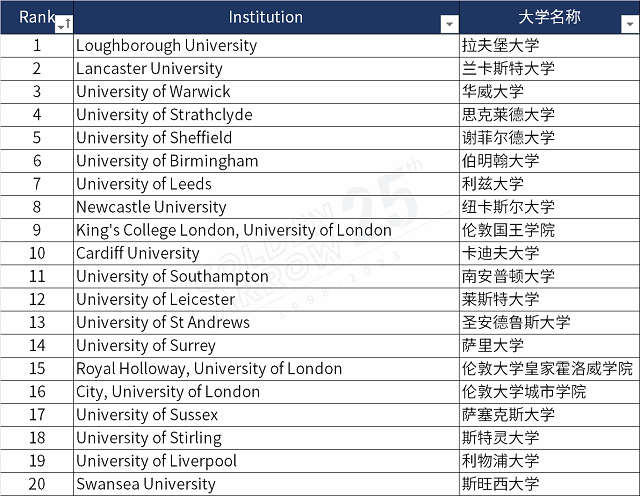
Task: Click rank number 12 cell
Action: [x=37, y=299]
